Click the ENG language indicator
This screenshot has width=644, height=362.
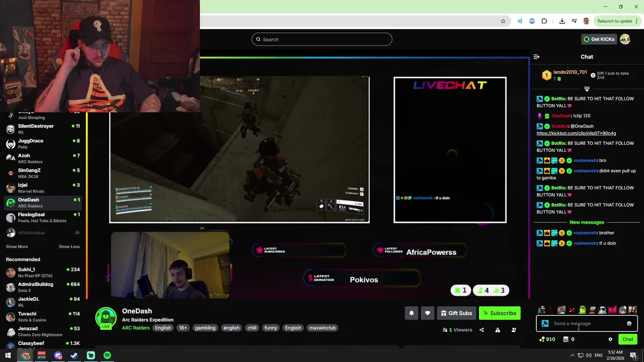coord(599,355)
